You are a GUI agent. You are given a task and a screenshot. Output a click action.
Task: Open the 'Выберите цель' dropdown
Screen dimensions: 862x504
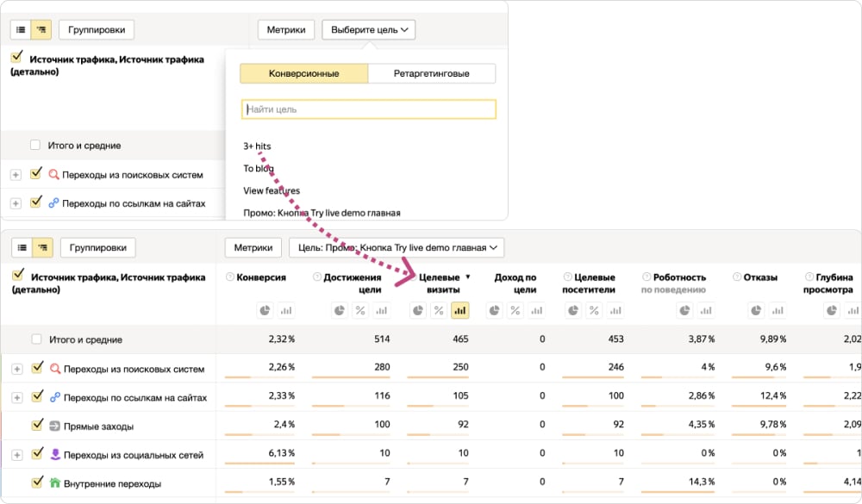tap(368, 29)
